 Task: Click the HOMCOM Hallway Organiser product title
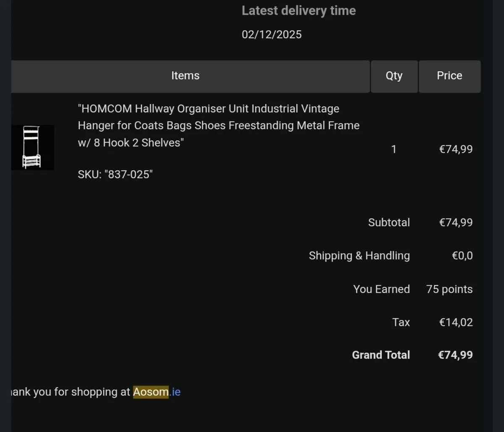[218, 126]
